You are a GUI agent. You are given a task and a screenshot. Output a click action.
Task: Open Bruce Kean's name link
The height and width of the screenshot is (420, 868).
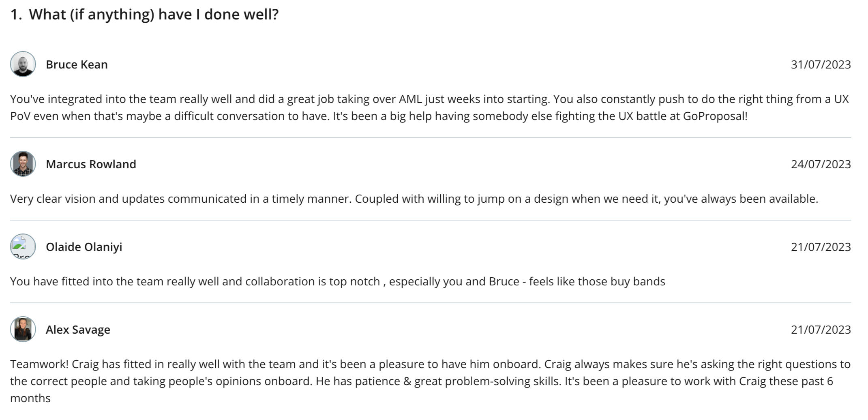(x=77, y=64)
